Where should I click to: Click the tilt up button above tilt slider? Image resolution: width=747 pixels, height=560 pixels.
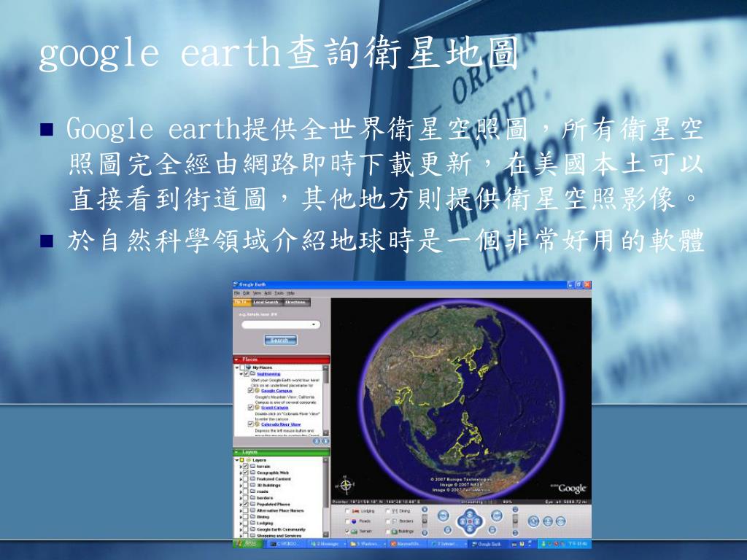516,509
